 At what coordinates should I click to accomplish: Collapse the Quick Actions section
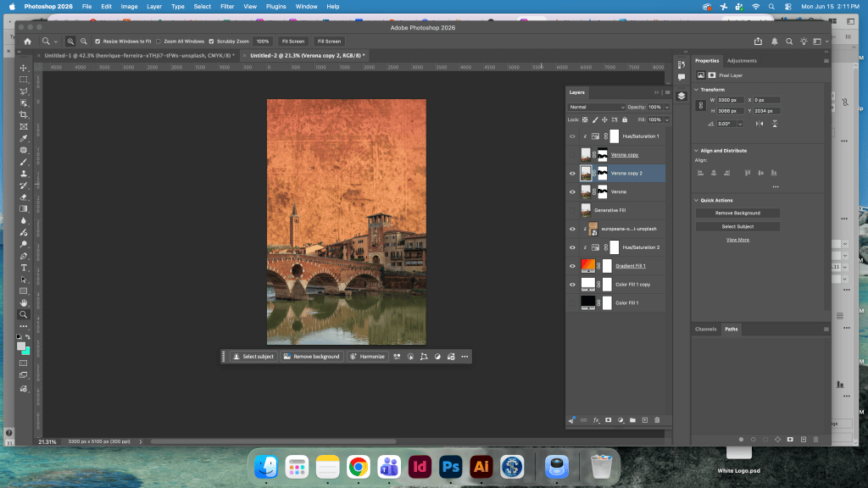pyautogui.click(x=697, y=200)
